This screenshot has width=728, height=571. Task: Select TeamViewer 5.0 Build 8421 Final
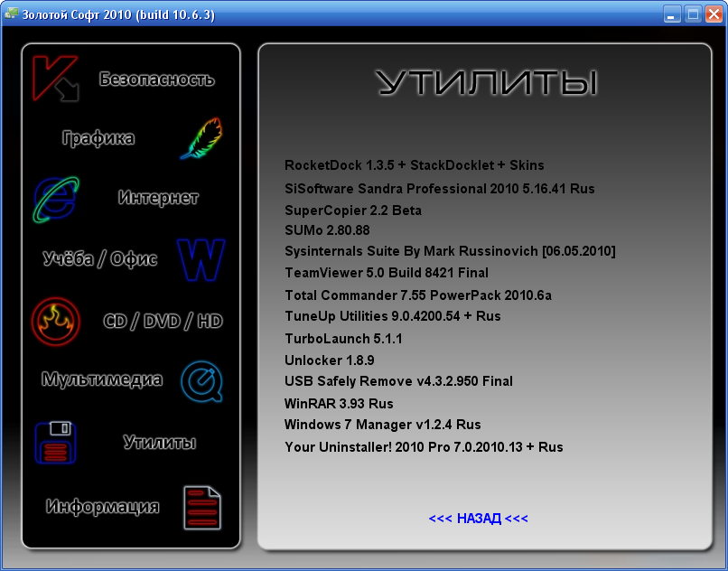click(x=387, y=273)
